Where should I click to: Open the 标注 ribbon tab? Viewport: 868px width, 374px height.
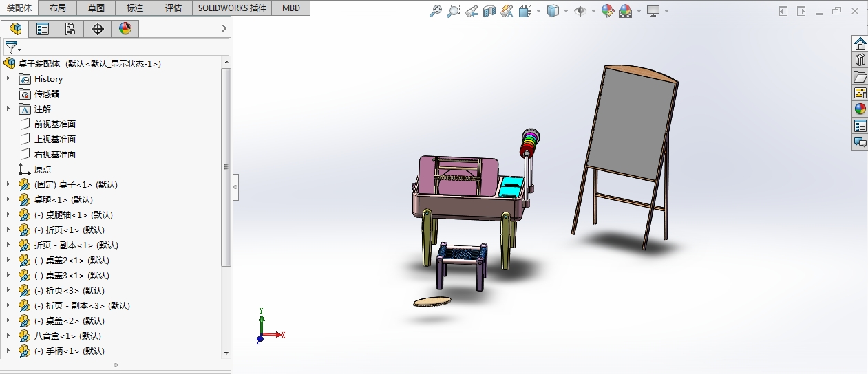(x=135, y=8)
